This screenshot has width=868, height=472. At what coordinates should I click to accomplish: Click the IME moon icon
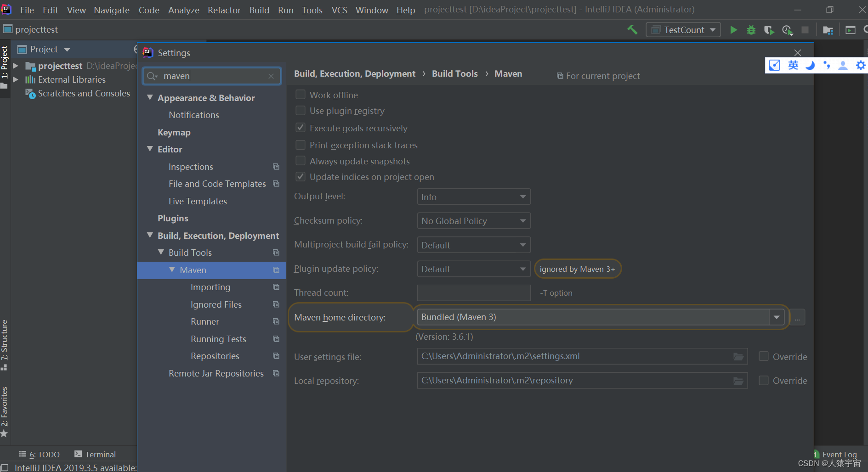[x=810, y=65]
